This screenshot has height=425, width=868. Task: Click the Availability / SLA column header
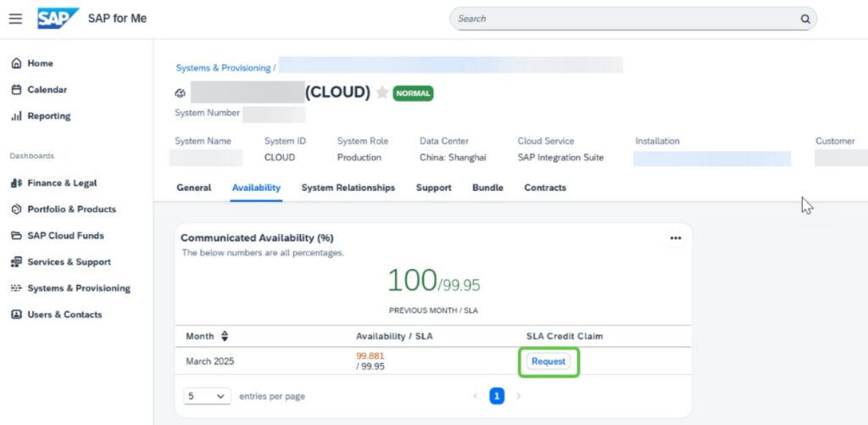tap(394, 336)
